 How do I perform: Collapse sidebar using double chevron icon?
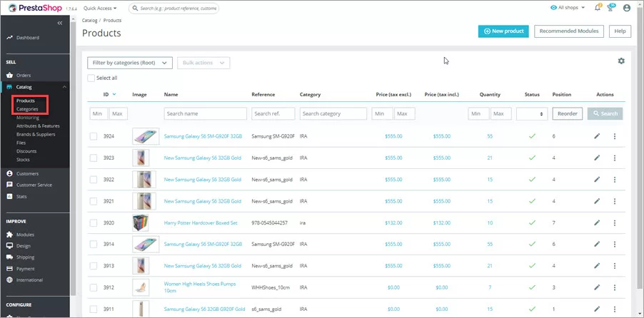[x=60, y=24]
